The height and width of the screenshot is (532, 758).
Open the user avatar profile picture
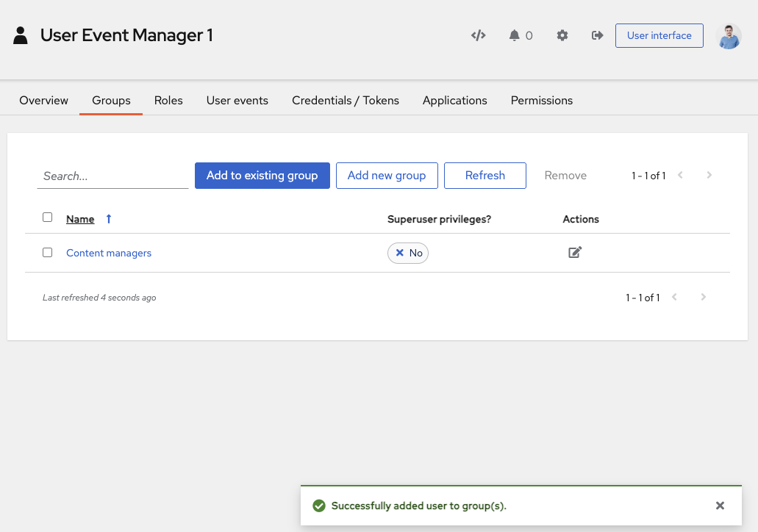728,36
